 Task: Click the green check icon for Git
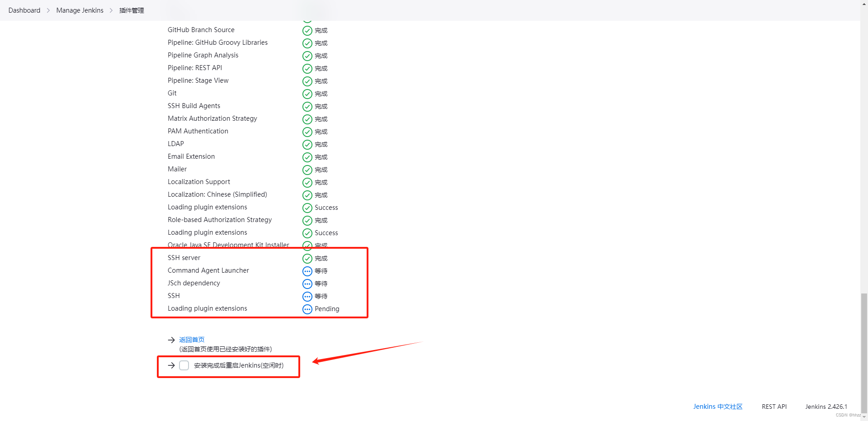[307, 94]
